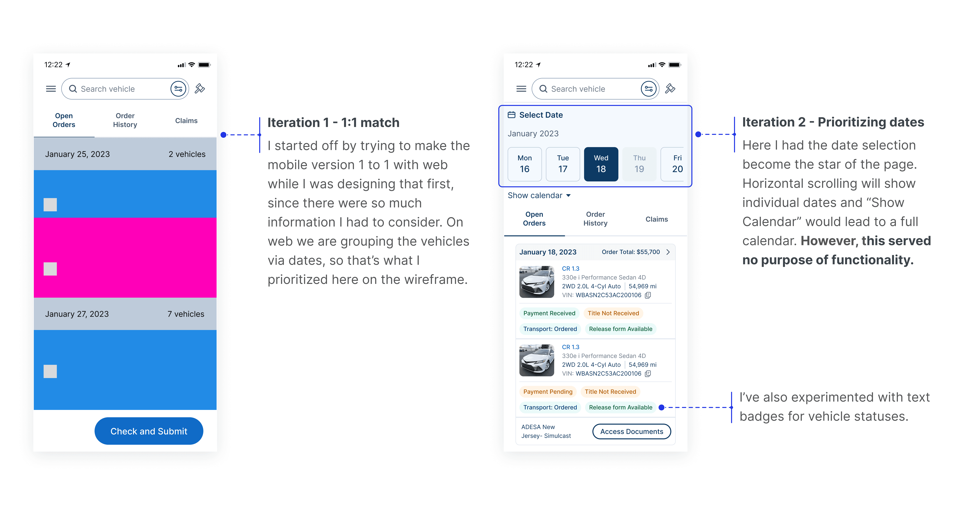980x507 pixels.
Task: Copy VIN of second vehicle listing
Action: pyautogui.click(x=648, y=373)
